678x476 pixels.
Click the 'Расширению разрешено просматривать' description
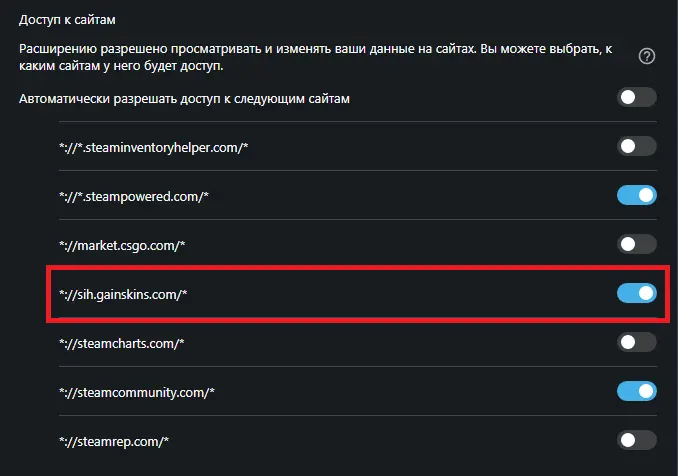coord(316,57)
